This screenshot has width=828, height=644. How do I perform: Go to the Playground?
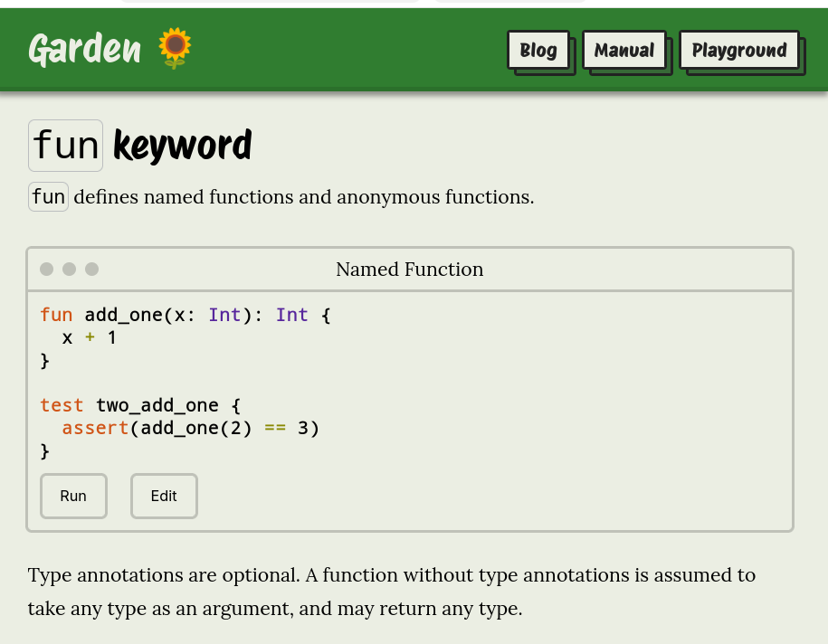click(739, 50)
